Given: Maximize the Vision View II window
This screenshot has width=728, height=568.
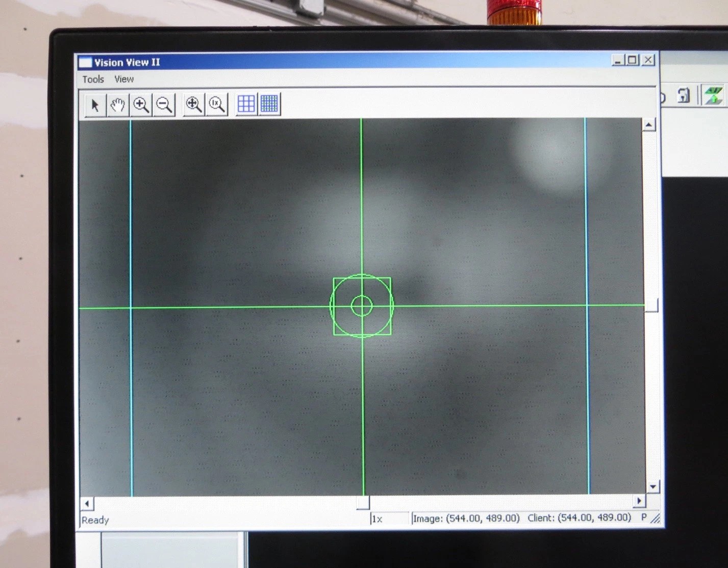Looking at the screenshot, I should pos(633,60).
